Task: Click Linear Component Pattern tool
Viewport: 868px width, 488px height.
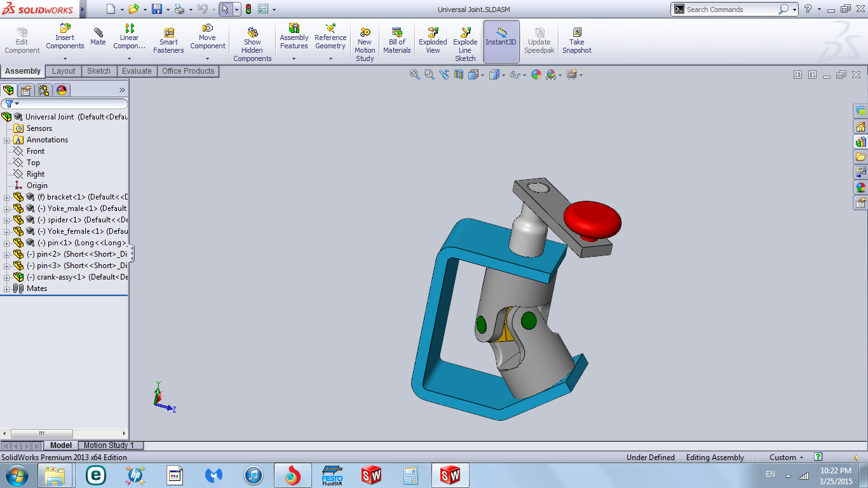Action: (x=130, y=37)
